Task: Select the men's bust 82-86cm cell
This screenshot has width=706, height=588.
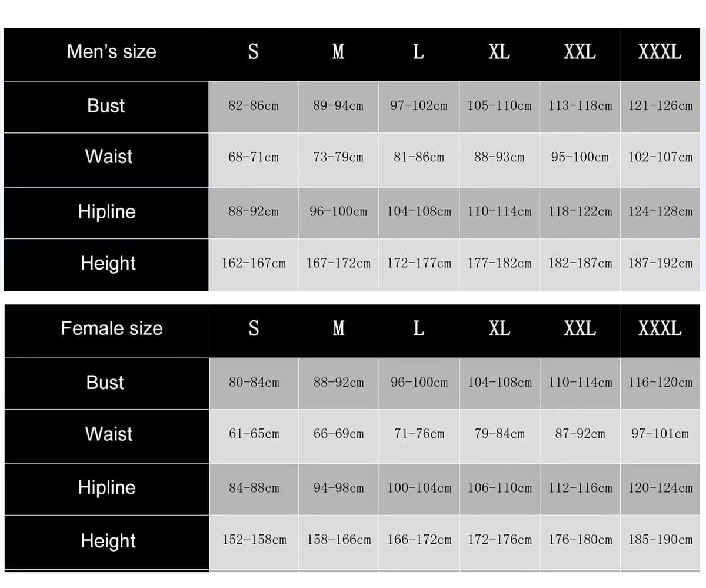Action: pos(254,107)
